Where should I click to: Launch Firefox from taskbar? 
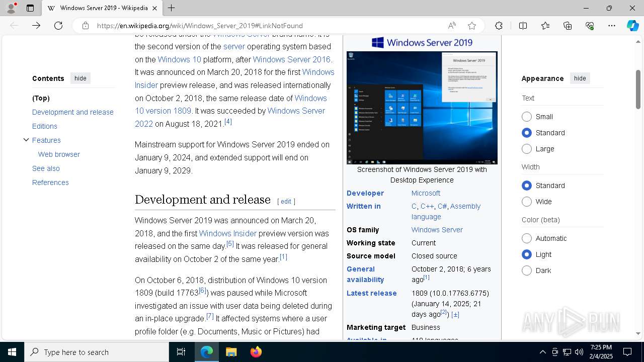tap(256, 352)
